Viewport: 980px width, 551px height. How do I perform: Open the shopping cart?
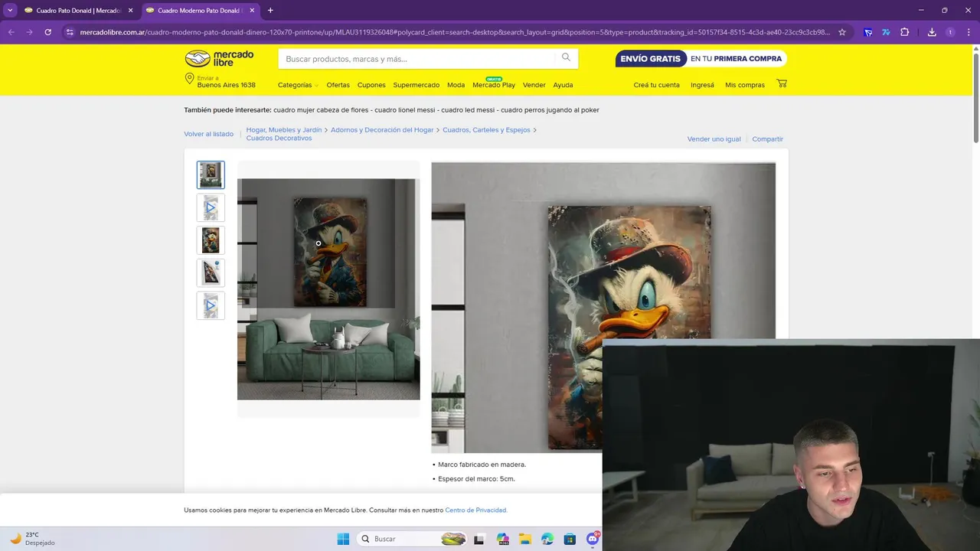tap(782, 83)
